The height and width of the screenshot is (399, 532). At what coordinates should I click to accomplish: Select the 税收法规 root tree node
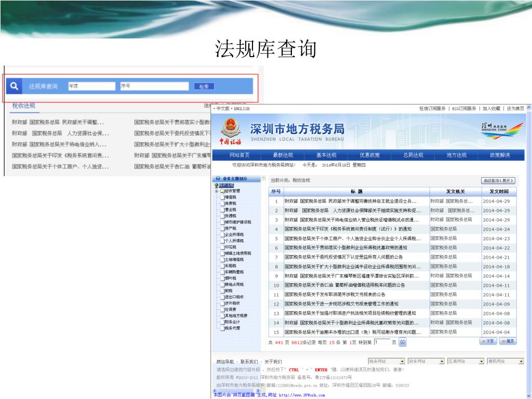click(227, 185)
